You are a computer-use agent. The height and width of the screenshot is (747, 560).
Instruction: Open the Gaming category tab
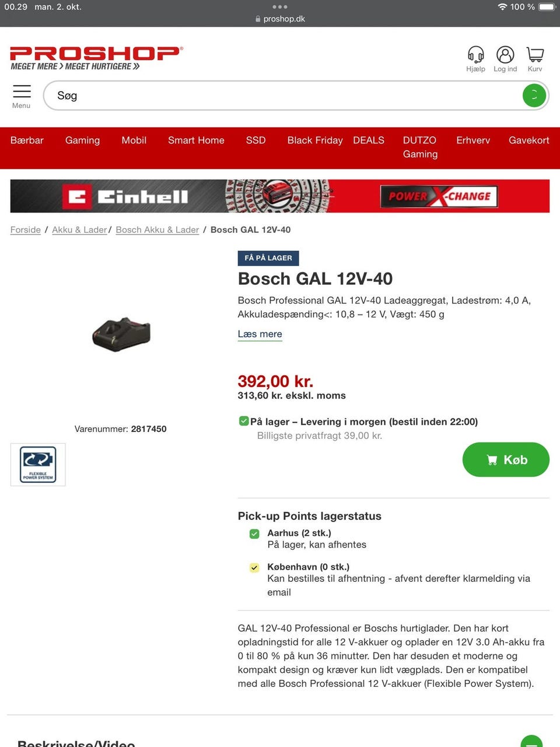[82, 140]
